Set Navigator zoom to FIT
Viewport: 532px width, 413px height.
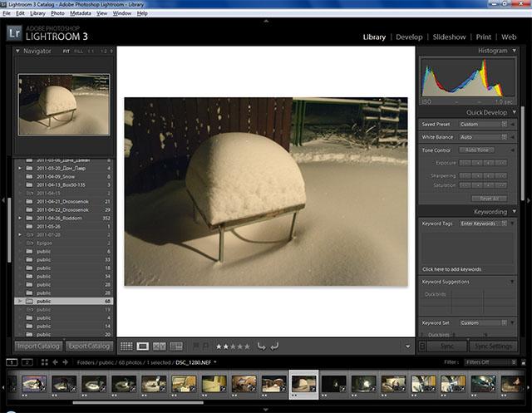click(x=66, y=52)
